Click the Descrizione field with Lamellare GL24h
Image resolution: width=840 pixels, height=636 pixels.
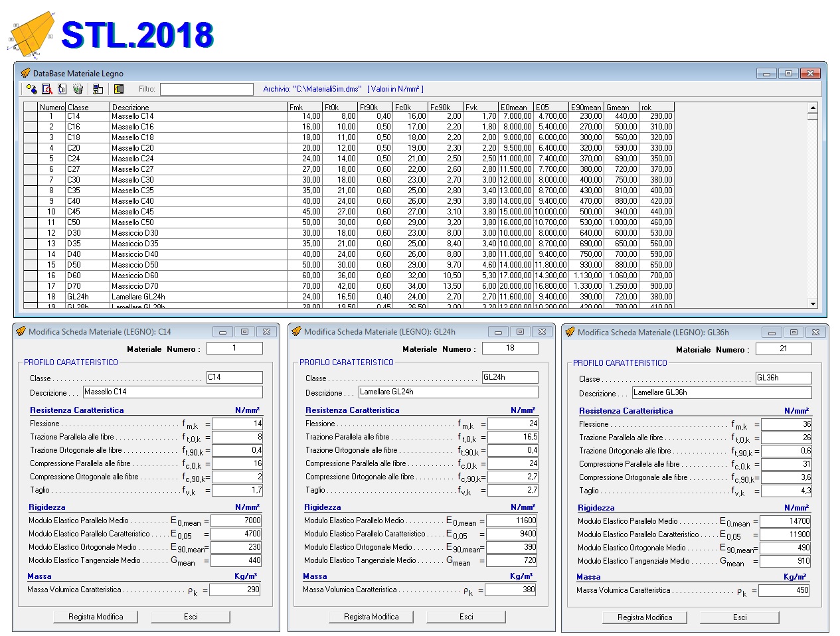click(x=448, y=392)
